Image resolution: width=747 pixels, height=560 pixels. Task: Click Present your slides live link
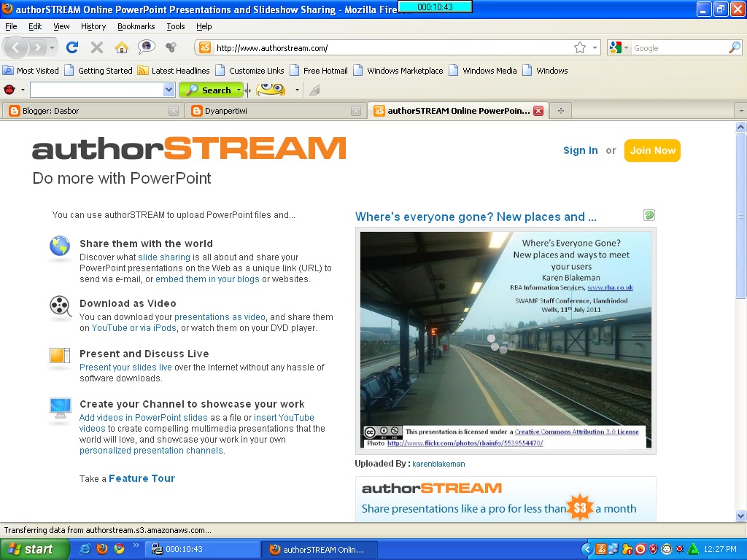pos(125,367)
